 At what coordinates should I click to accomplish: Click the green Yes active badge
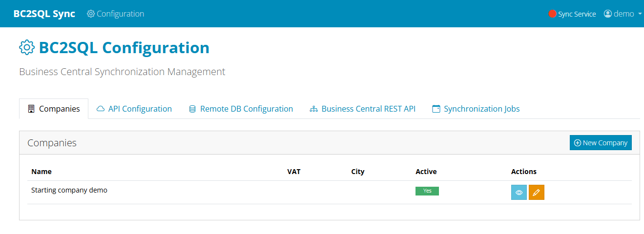(427, 191)
